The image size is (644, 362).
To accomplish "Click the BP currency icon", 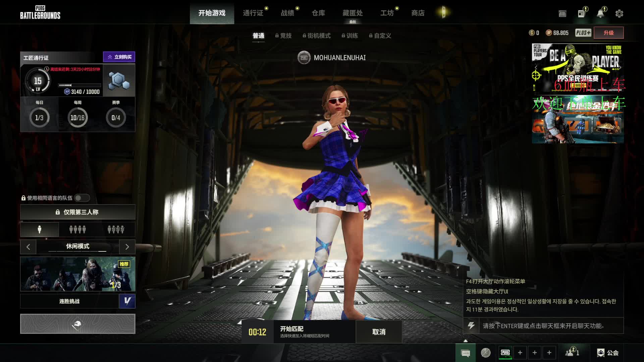I will coord(549,33).
